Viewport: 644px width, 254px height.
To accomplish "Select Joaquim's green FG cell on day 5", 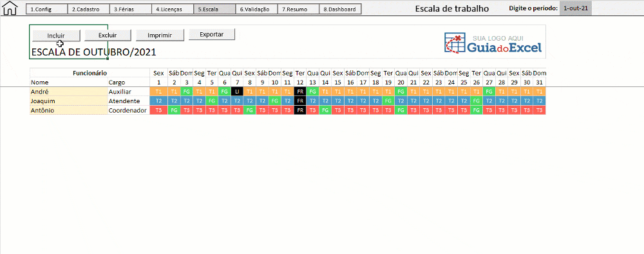I will 211,101.
